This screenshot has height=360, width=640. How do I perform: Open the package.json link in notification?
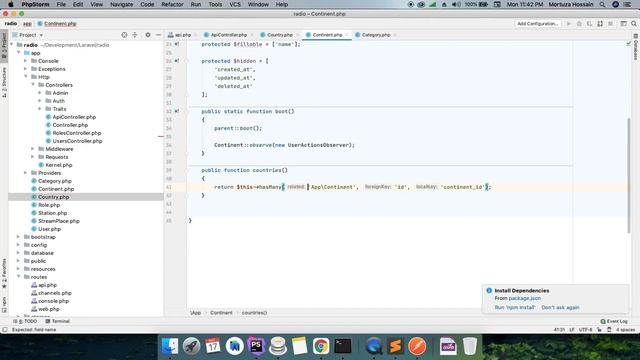coord(524,298)
